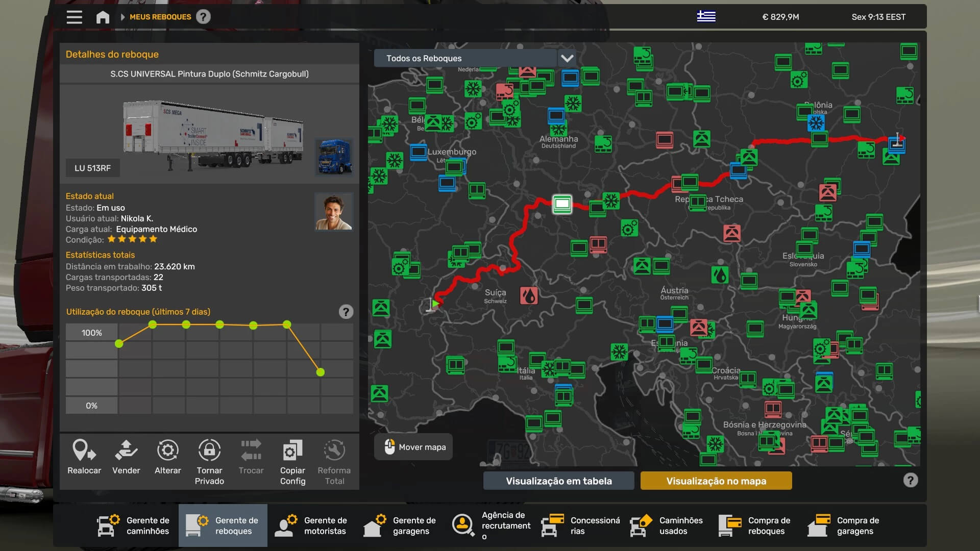Open Gerente de caminhões tab
The width and height of the screenshot is (980, 551).
point(134,525)
